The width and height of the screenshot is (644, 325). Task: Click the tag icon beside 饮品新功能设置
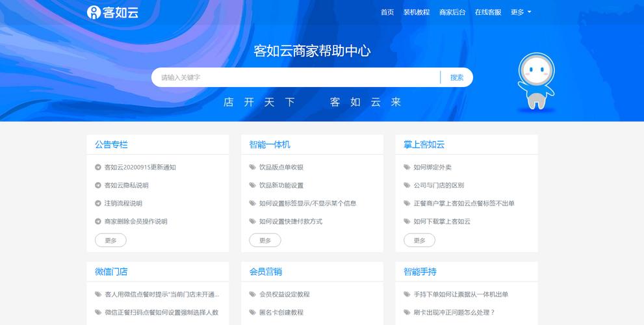pos(253,185)
